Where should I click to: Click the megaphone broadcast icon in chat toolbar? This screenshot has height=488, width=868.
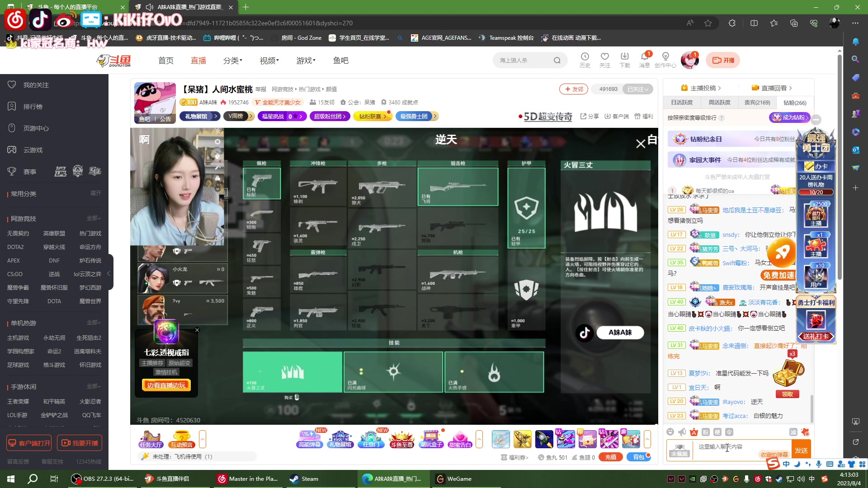682,432
